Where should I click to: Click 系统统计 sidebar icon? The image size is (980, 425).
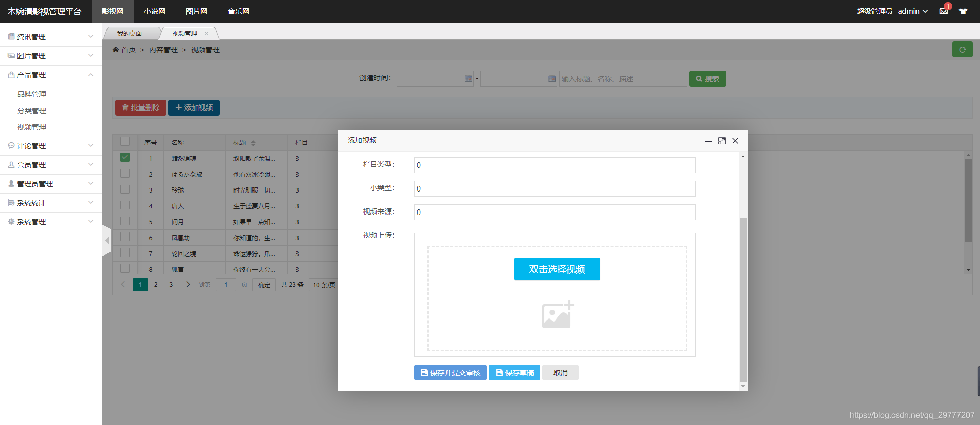11,203
